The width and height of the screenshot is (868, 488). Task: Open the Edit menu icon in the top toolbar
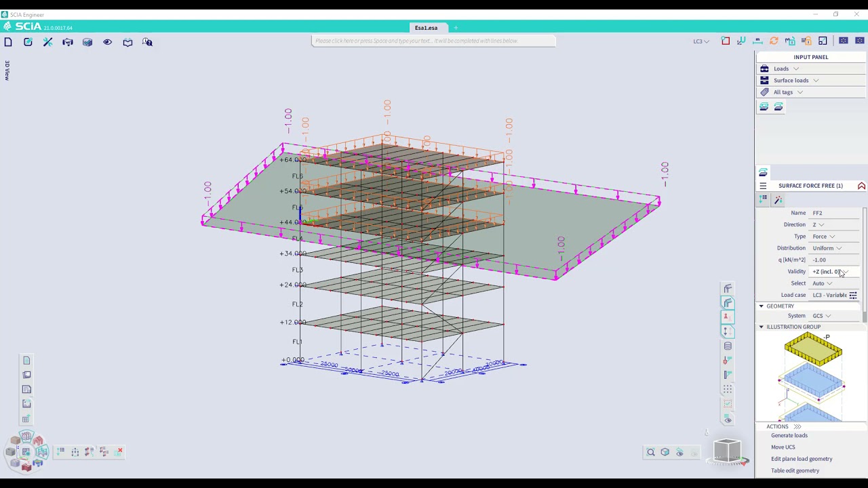[x=28, y=42]
